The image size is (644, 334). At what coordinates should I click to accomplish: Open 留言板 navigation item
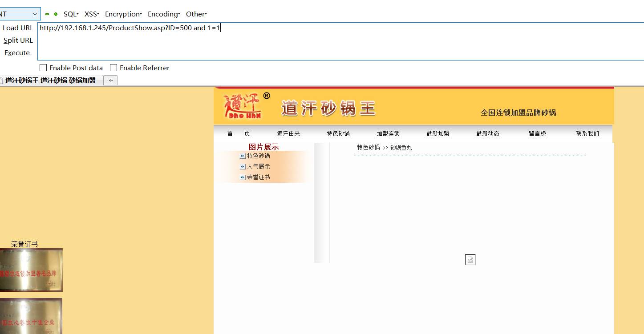pyautogui.click(x=538, y=133)
